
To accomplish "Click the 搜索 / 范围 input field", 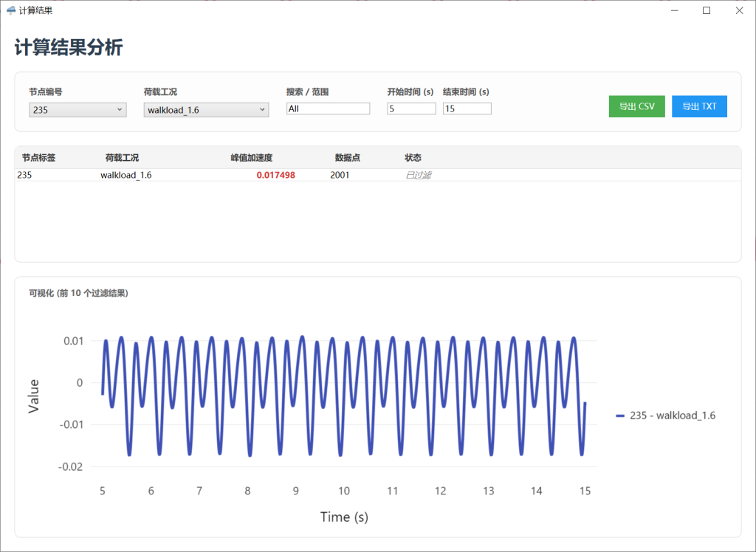I will [328, 108].
